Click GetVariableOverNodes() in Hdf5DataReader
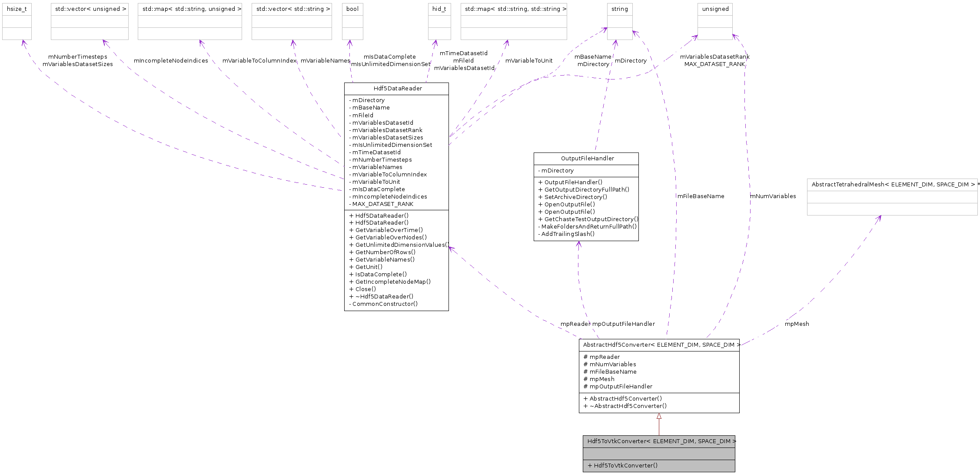This screenshot has height=474, width=980. [x=388, y=238]
